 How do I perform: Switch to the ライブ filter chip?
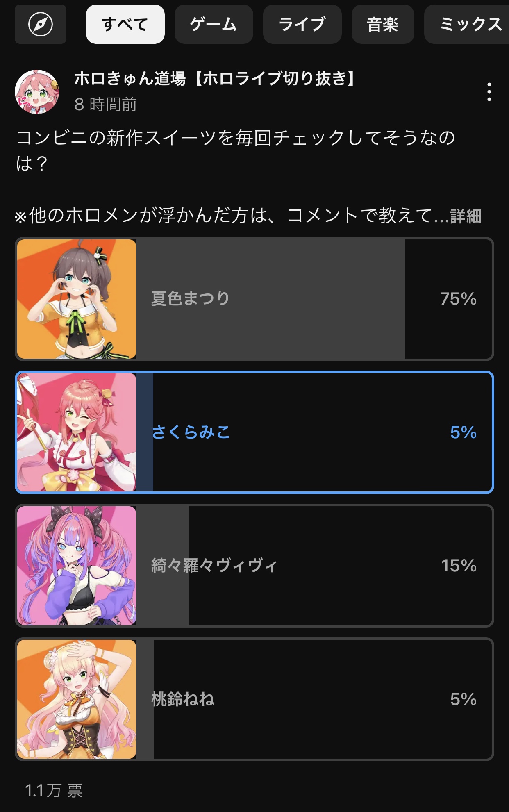pyautogui.click(x=302, y=24)
